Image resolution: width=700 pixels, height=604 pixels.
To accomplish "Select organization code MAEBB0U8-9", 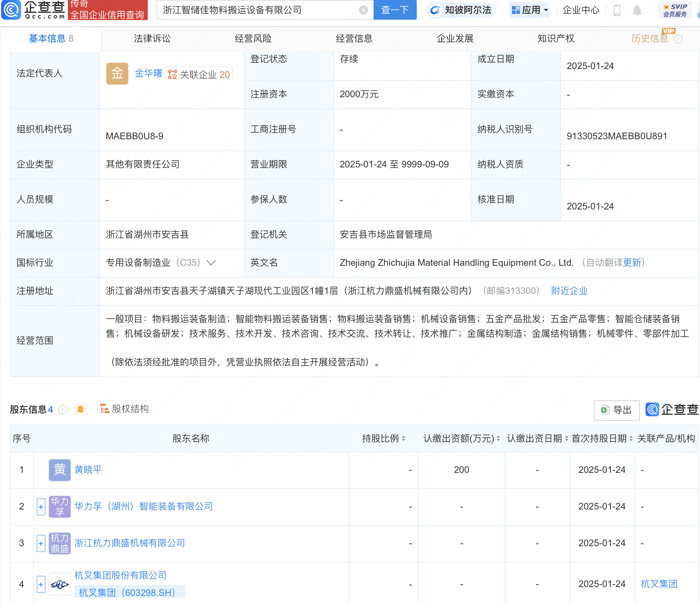I will point(134,136).
